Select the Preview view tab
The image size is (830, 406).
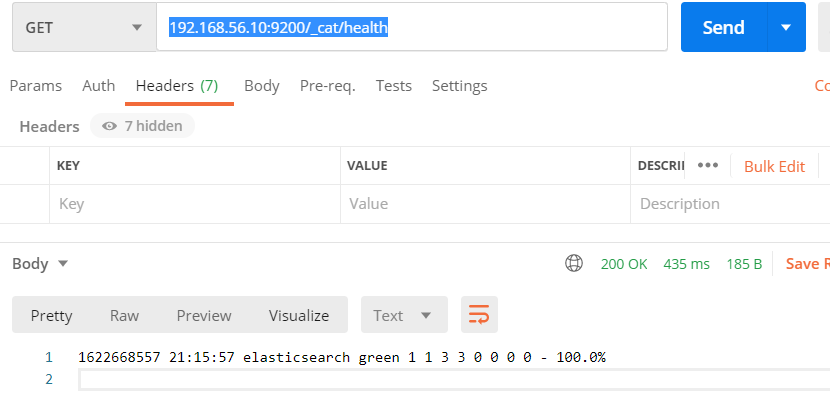tap(204, 315)
